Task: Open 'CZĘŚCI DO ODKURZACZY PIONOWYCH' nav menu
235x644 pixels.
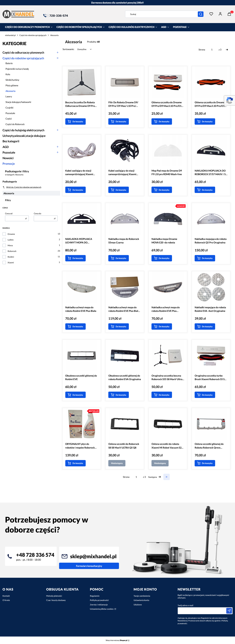Action: 29,27
